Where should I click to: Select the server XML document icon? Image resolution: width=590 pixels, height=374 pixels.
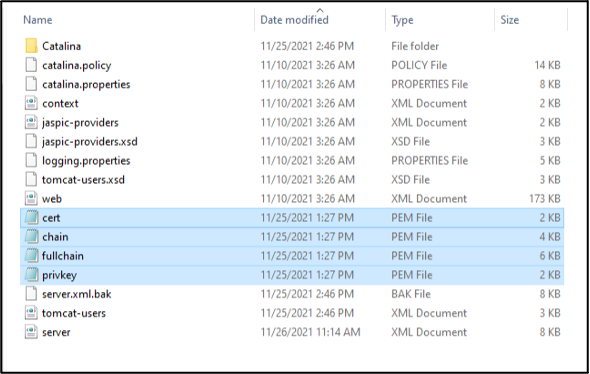pyautogui.click(x=32, y=332)
